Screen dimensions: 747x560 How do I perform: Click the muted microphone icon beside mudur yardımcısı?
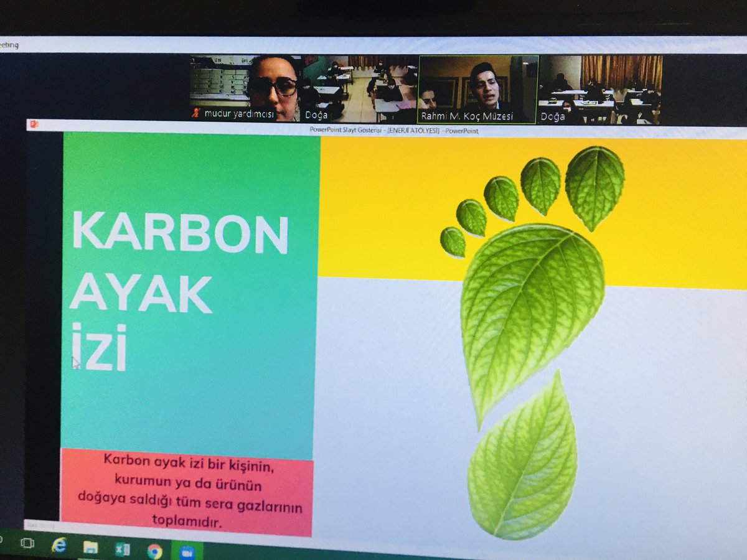click(x=197, y=114)
